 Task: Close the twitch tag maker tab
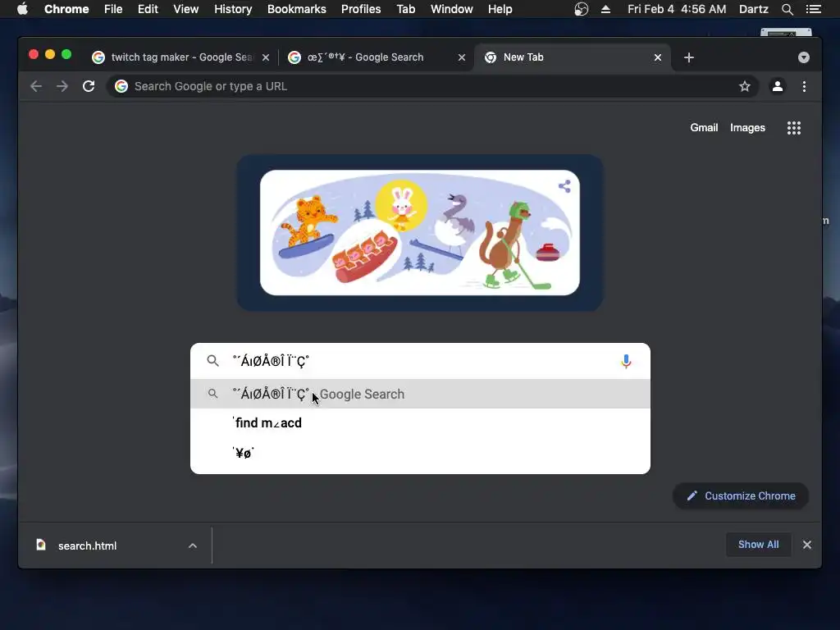266,57
